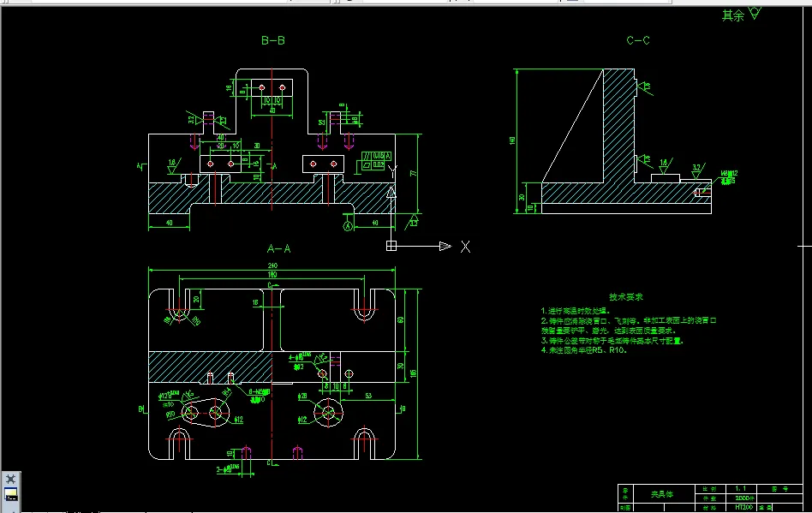The height and width of the screenshot is (513, 812).
Task: Click the 77 height dimension in B-B view
Action: [413, 173]
